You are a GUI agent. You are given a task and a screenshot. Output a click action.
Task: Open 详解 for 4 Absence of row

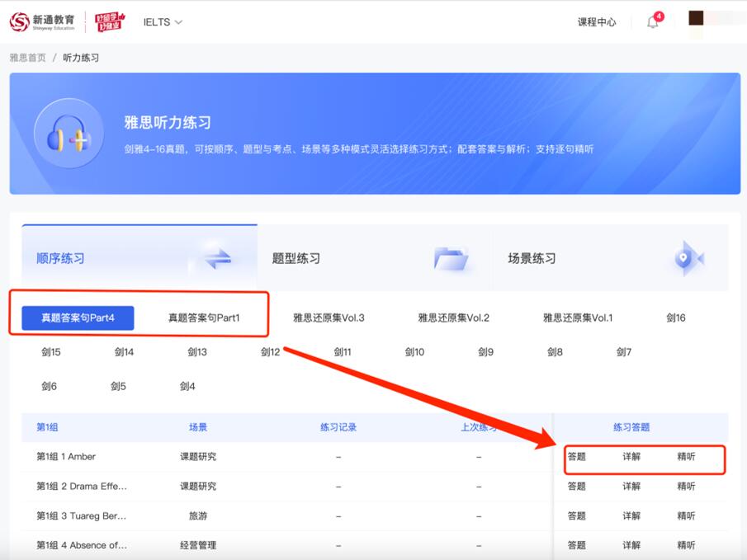tap(631, 545)
